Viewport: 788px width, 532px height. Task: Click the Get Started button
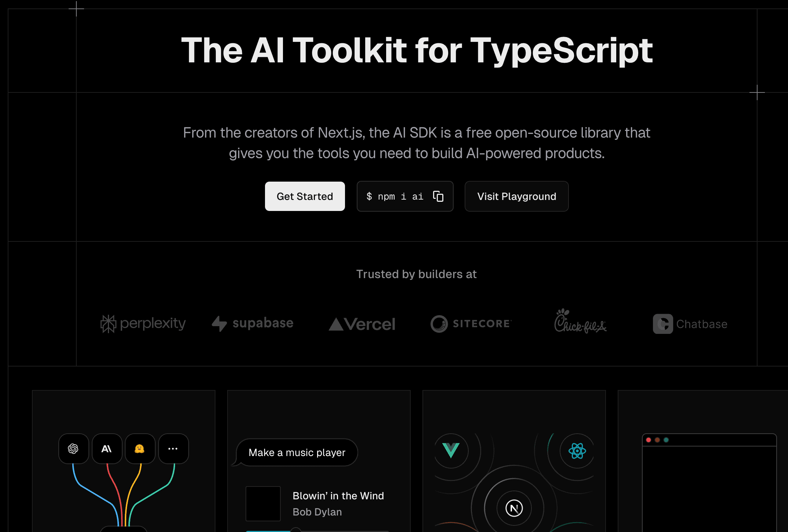[x=305, y=196]
